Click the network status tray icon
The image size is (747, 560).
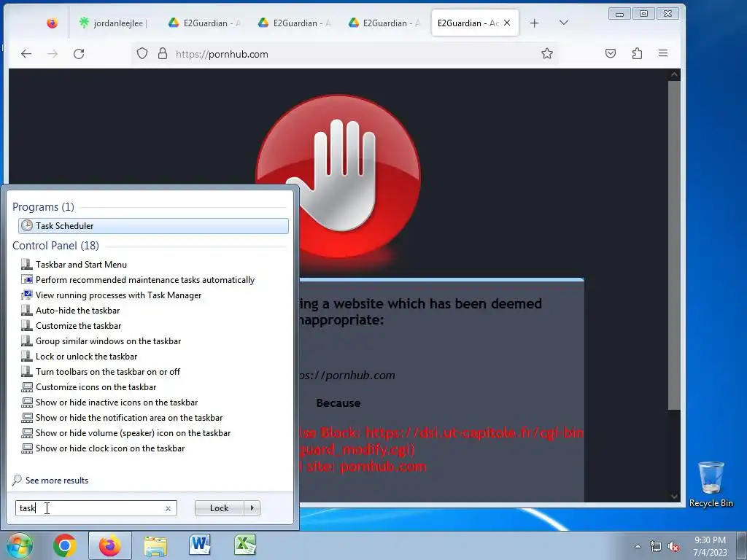point(656,547)
